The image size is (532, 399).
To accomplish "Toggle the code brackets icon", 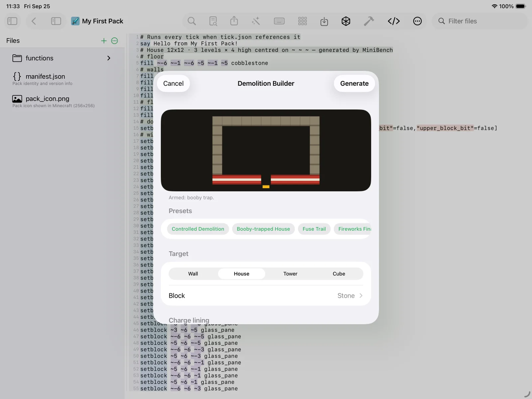I will click(394, 21).
